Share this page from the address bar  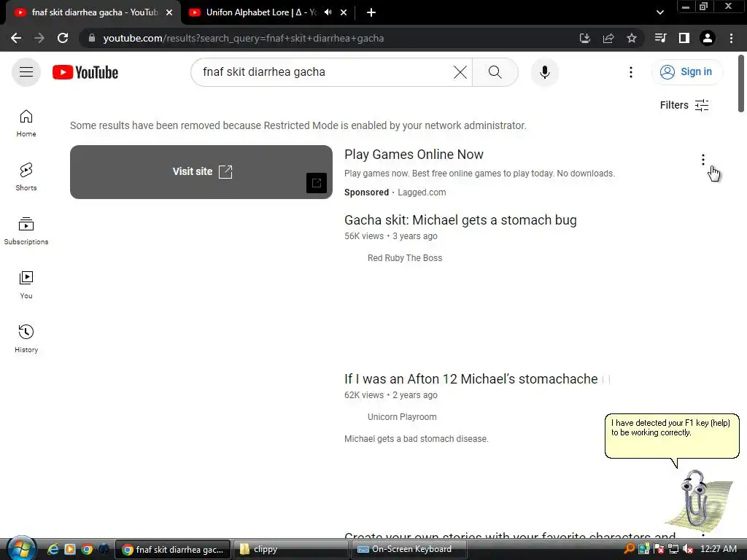608,38
